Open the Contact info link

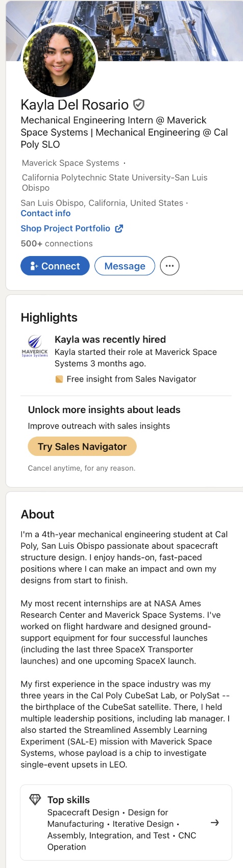pyautogui.click(x=45, y=213)
